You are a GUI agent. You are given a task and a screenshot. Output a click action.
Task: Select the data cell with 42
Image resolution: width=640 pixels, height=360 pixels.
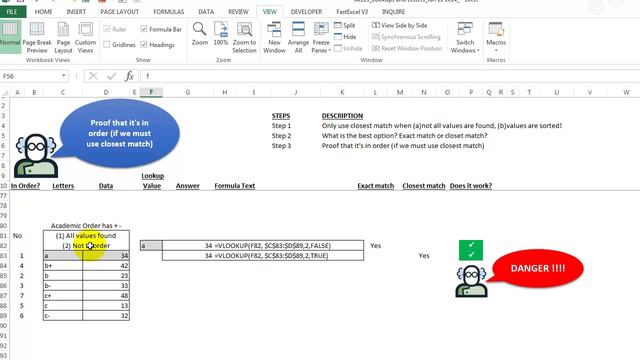pos(106,266)
